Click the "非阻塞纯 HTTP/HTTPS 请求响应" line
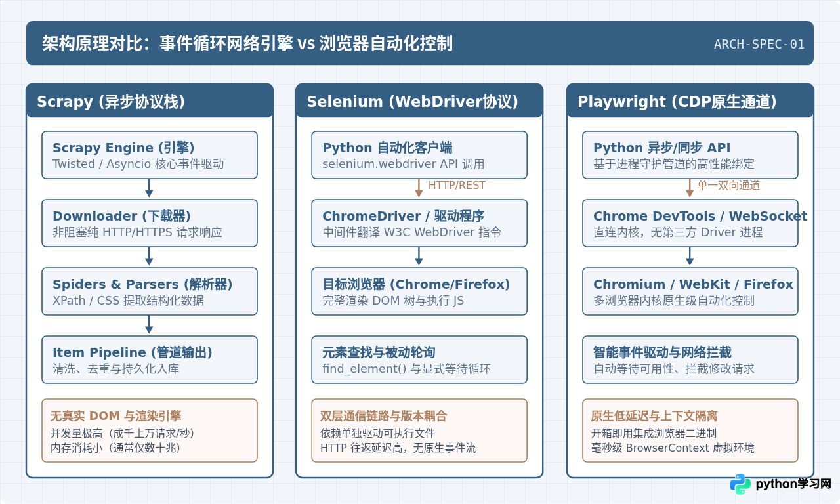Viewport: 840px width, 504px height. point(137,232)
